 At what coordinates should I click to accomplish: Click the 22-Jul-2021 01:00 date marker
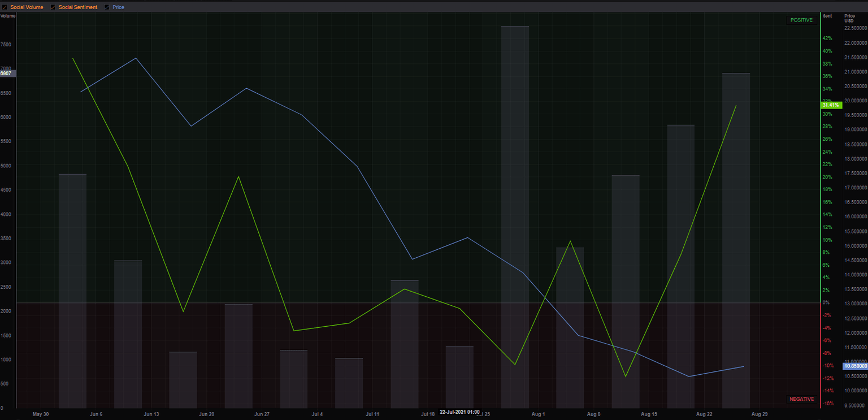459,412
